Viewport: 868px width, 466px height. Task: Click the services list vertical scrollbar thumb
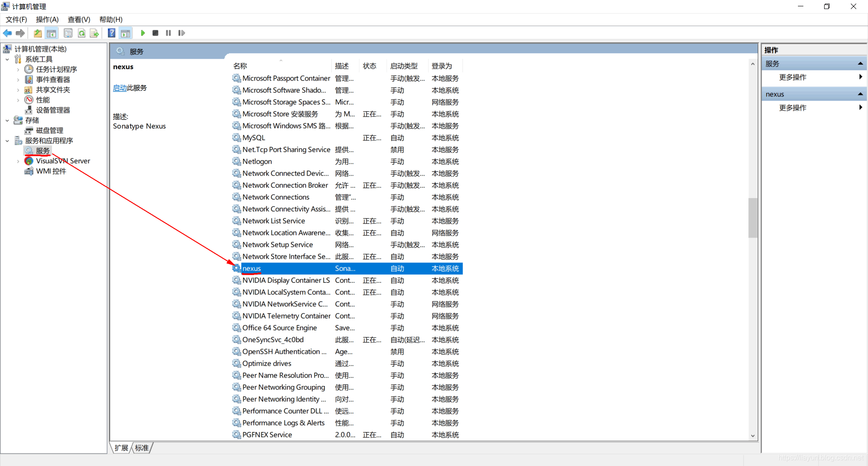[x=753, y=218]
